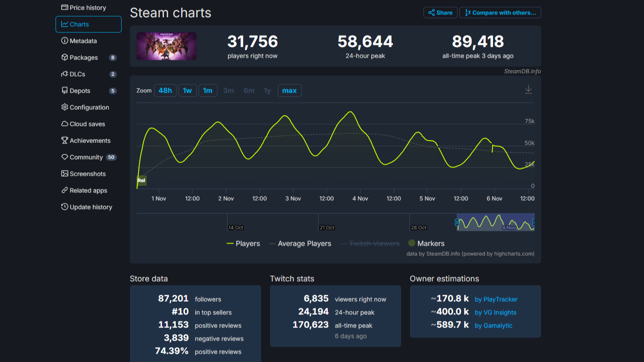This screenshot has height=362, width=644.
Task: Open the Gamalytic estimation link
Action: (x=493, y=326)
